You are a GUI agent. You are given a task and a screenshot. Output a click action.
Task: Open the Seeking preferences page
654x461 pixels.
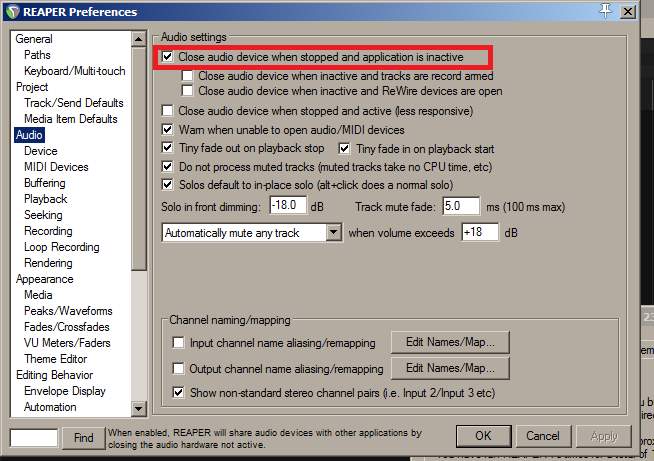pos(43,215)
